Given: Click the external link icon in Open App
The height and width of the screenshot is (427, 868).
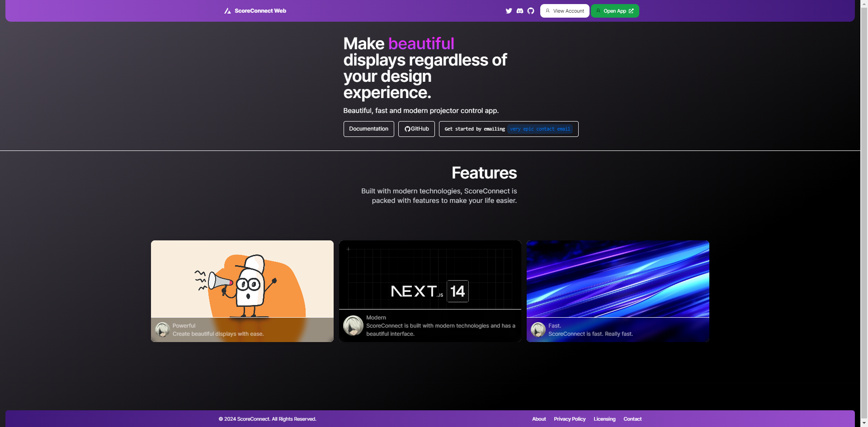Looking at the screenshot, I should 631,11.
